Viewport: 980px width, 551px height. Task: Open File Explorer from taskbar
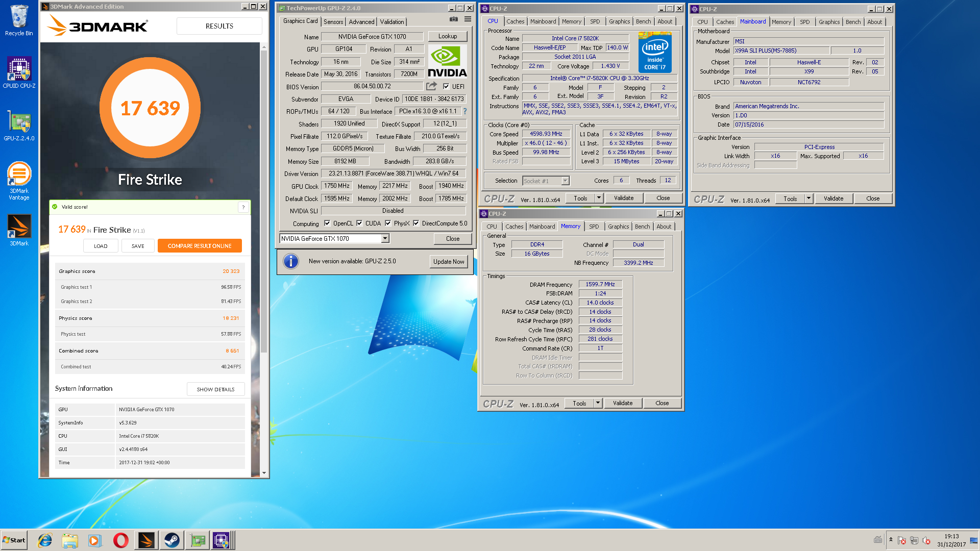tap(70, 540)
